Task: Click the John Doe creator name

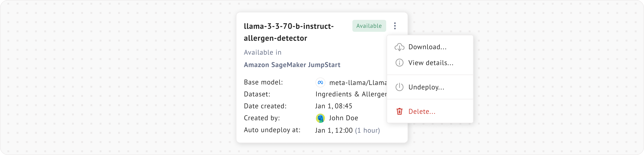Action: (344, 118)
